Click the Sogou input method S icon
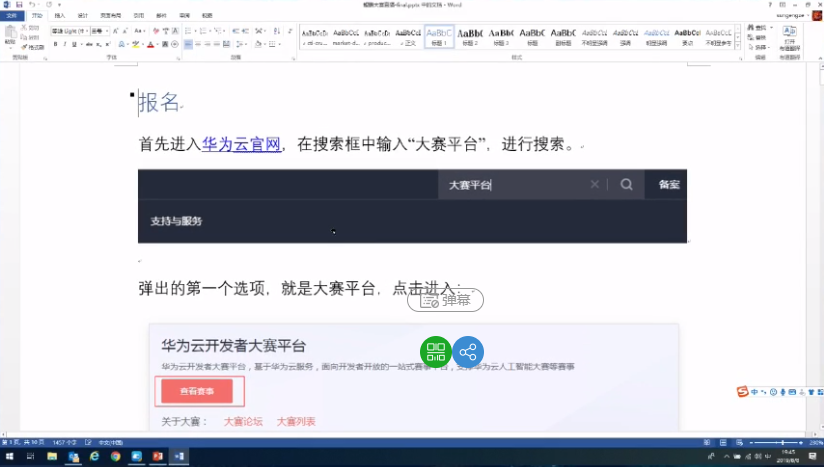This screenshot has width=824, height=467. click(x=742, y=391)
